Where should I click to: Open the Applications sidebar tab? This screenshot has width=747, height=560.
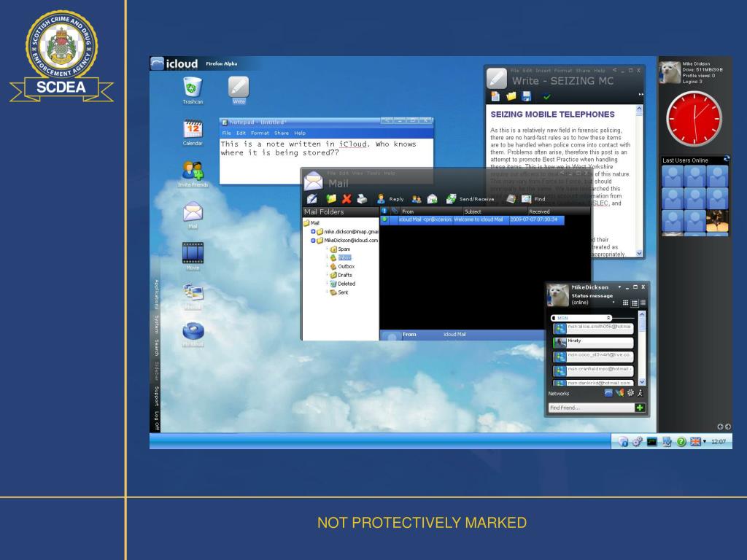(x=155, y=295)
